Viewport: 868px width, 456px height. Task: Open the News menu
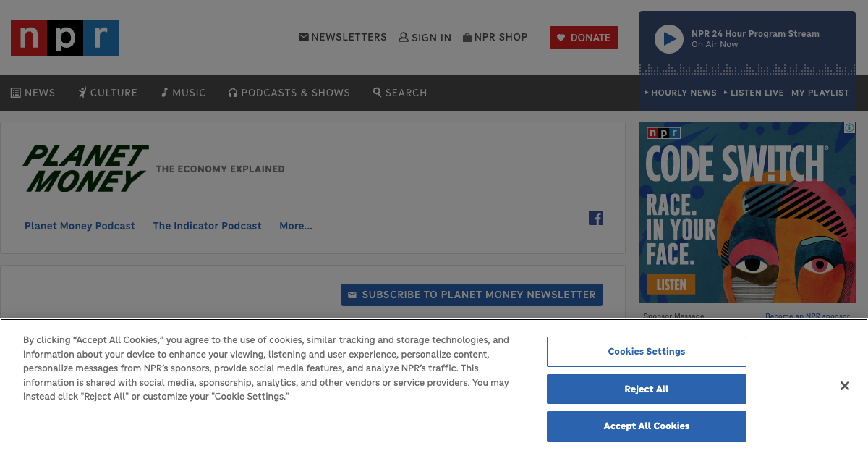(x=33, y=93)
